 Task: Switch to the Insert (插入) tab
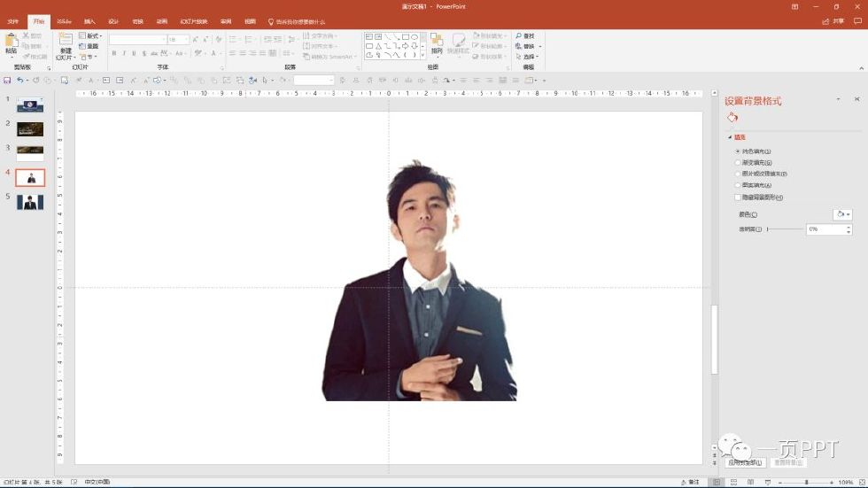[89, 21]
